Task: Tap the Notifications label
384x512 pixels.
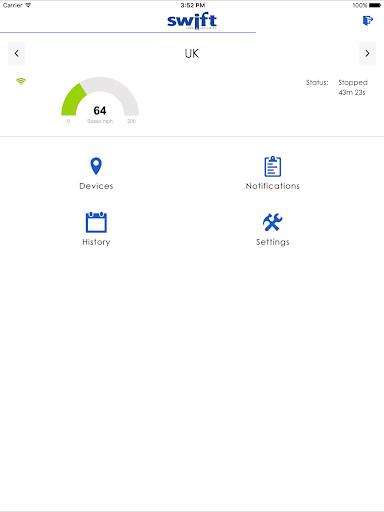Action: [273, 186]
